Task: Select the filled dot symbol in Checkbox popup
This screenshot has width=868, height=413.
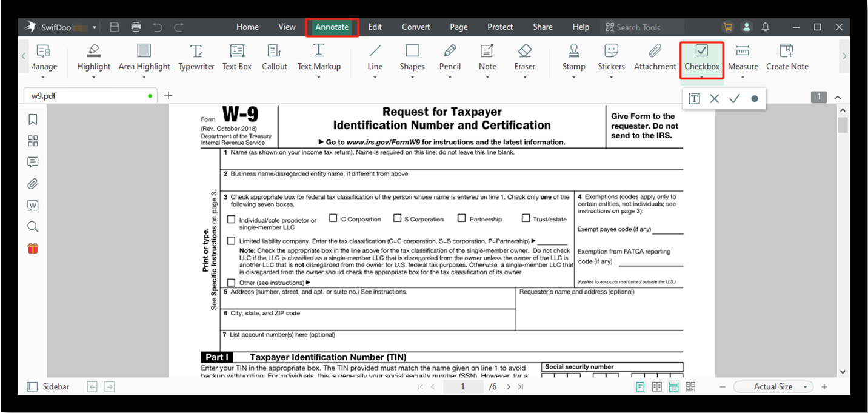Action: coord(755,99)
